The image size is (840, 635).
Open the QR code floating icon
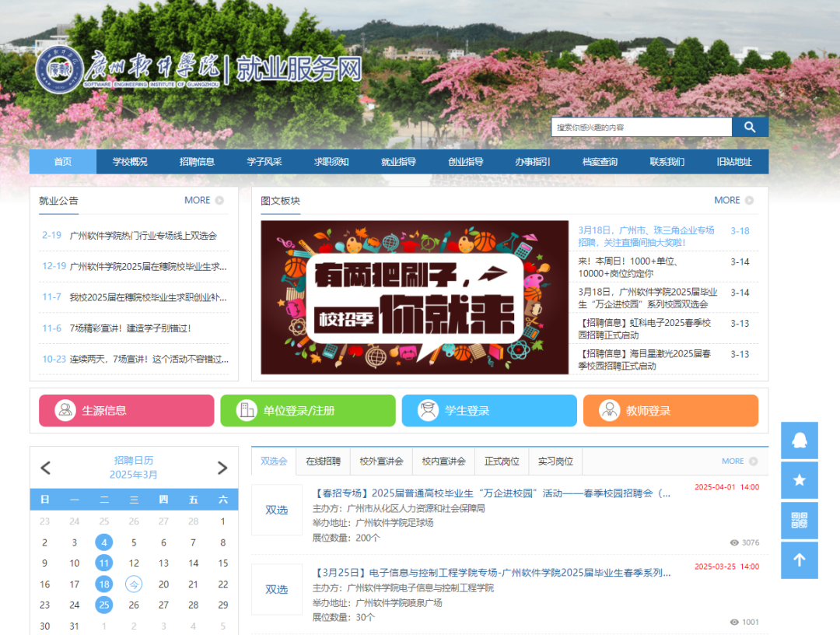click(799, 521)
